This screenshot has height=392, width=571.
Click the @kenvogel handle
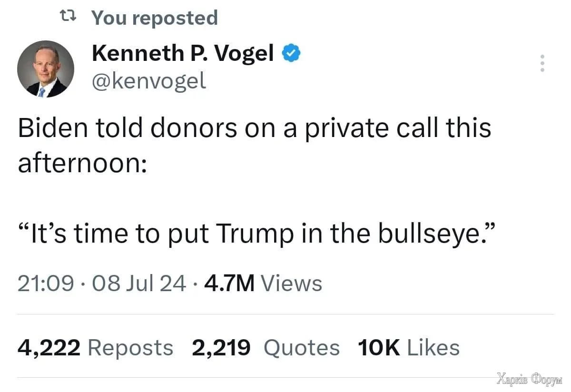coord(148,81)
